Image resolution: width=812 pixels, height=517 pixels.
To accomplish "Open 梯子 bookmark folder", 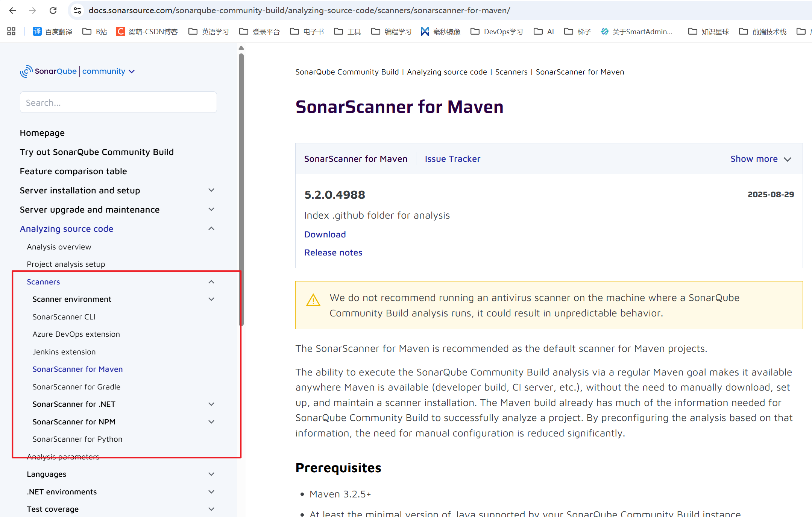I will 578,32.
